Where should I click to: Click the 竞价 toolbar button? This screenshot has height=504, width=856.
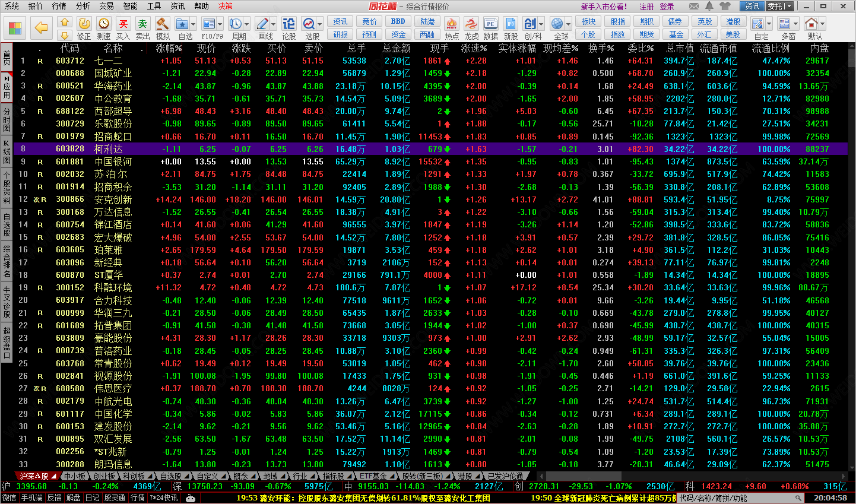pos(369,21)
